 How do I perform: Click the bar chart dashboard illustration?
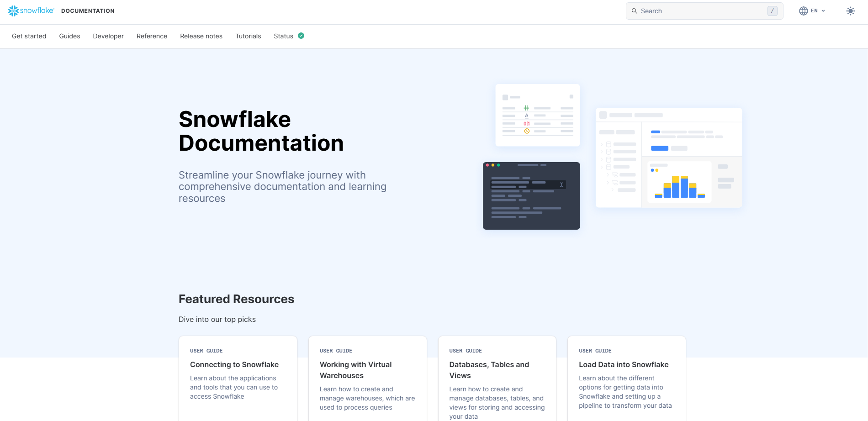tap(669, 158)
